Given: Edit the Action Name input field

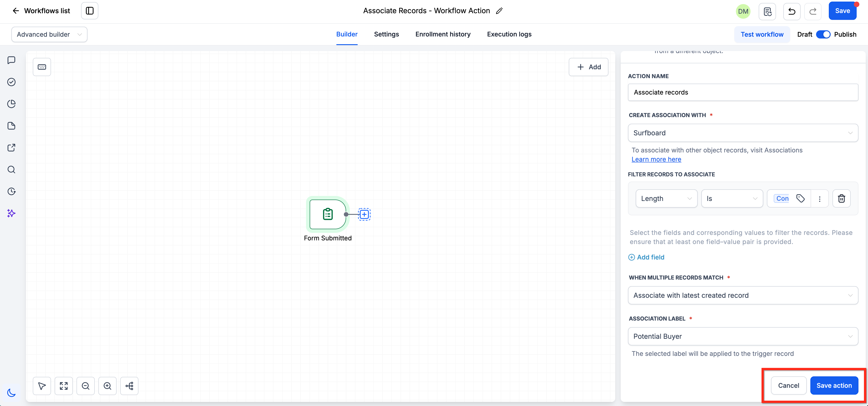Looking at the screenshot, I should pyautogui.click(x=743, y=92).
